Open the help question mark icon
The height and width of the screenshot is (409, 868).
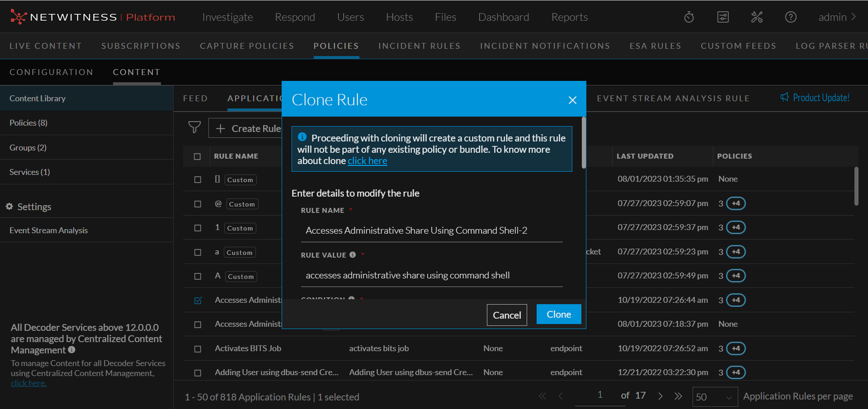pyautogui.click(x=790, y=17)
